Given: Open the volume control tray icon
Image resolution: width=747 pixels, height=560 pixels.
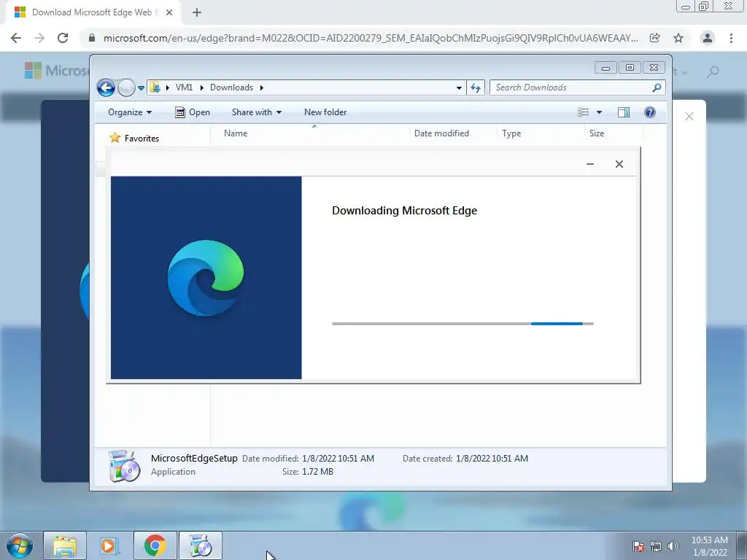Looking at the screenshot, I should (673, 546).
